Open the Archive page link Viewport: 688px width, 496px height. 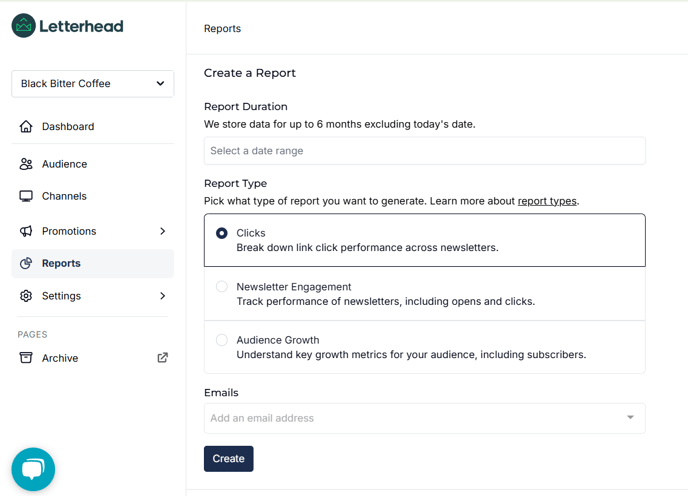[x=93, y=358]
